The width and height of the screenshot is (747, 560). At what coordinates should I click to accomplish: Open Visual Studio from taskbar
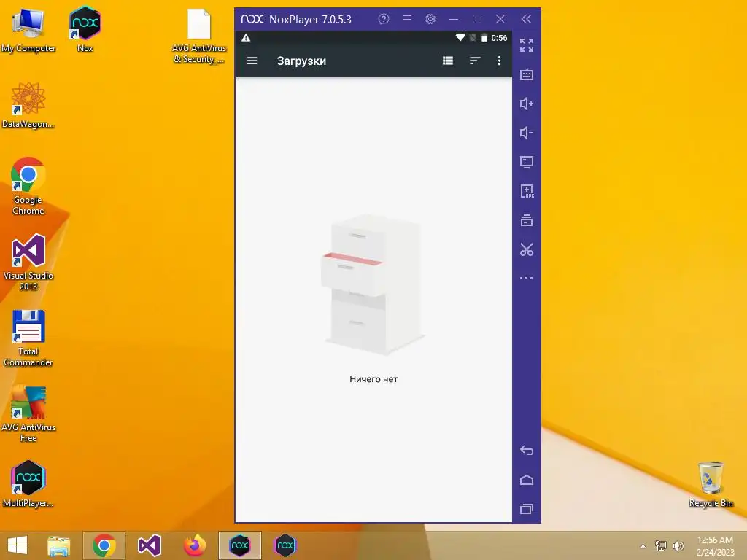(x=149, y=545)
